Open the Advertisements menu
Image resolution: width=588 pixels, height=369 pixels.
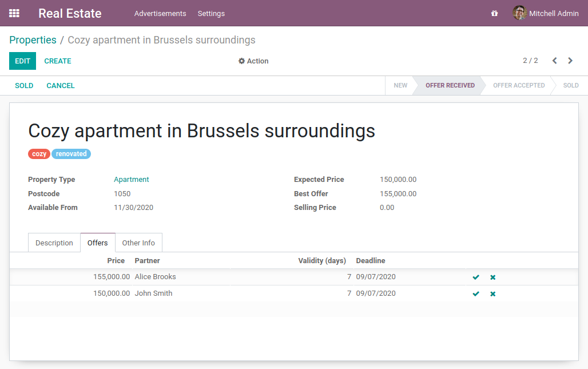pyautogui.click(x=160, y=13)
